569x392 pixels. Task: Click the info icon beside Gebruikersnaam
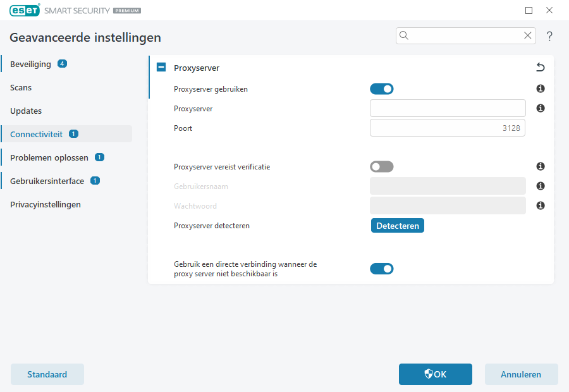[541, 187]
